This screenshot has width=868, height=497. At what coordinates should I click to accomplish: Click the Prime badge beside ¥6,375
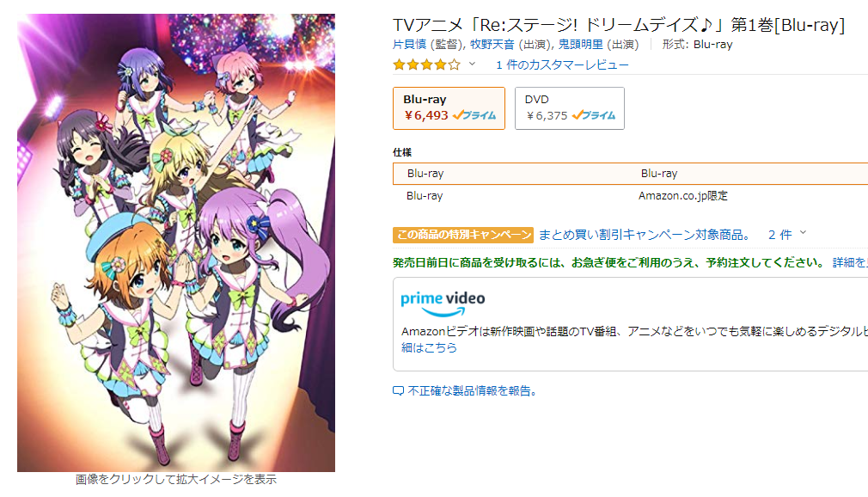tap(594, 115)
